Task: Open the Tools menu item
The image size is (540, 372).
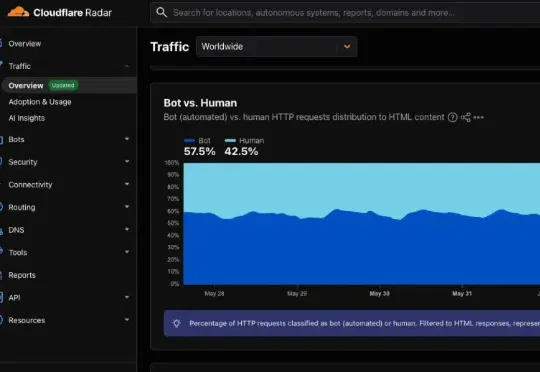Action: pos(18,252)
